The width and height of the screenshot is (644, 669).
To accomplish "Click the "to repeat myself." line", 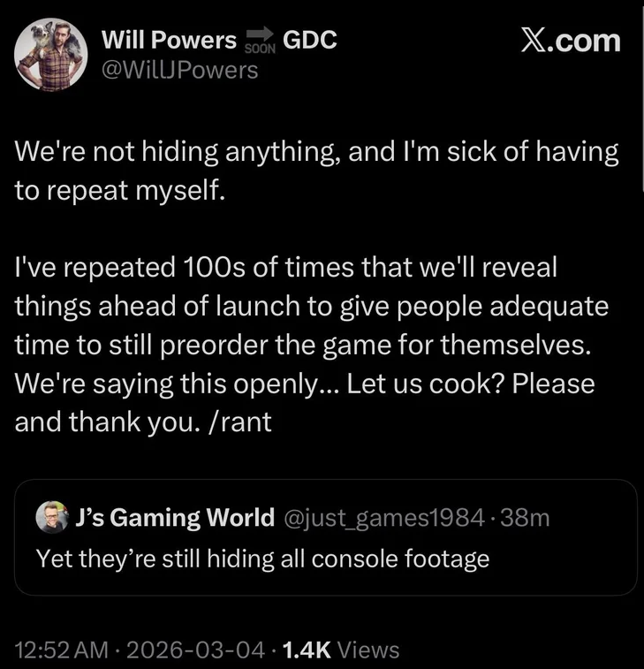I will [120, 190].
